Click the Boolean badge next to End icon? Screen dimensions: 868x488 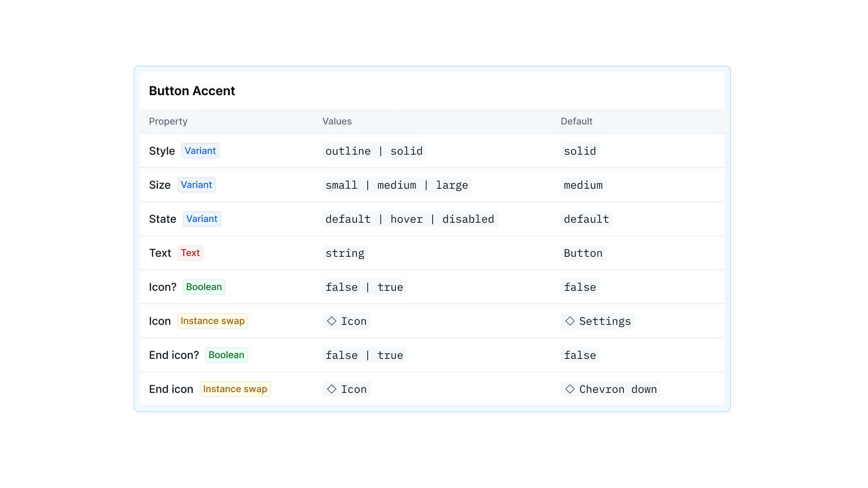[226, 355]
